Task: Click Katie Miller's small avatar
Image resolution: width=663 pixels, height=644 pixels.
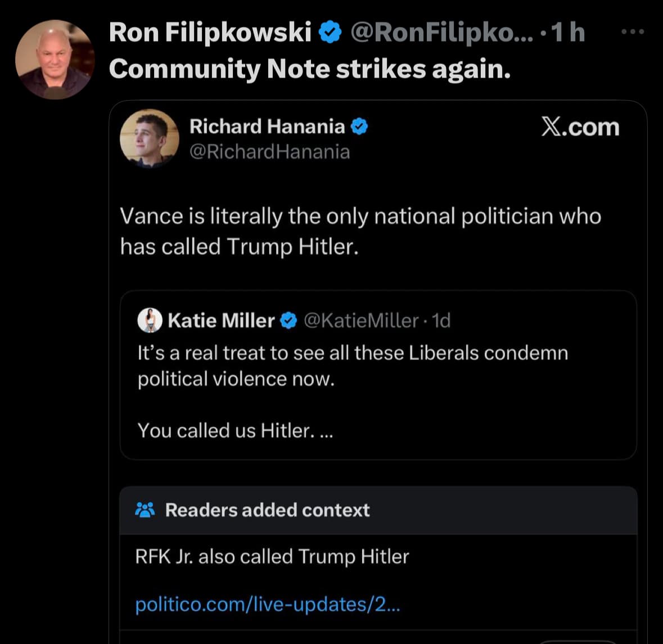Action: [x=150, y=321]
